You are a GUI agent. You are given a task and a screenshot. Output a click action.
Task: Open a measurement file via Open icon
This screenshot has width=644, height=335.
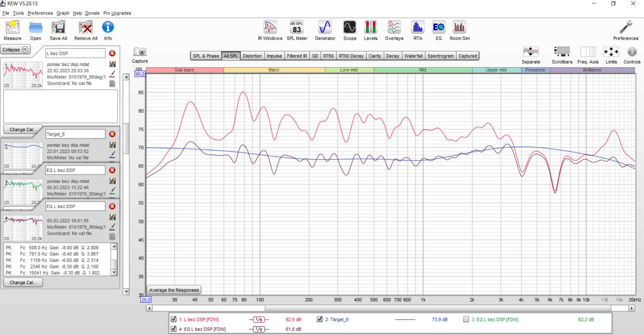point(36,28)
